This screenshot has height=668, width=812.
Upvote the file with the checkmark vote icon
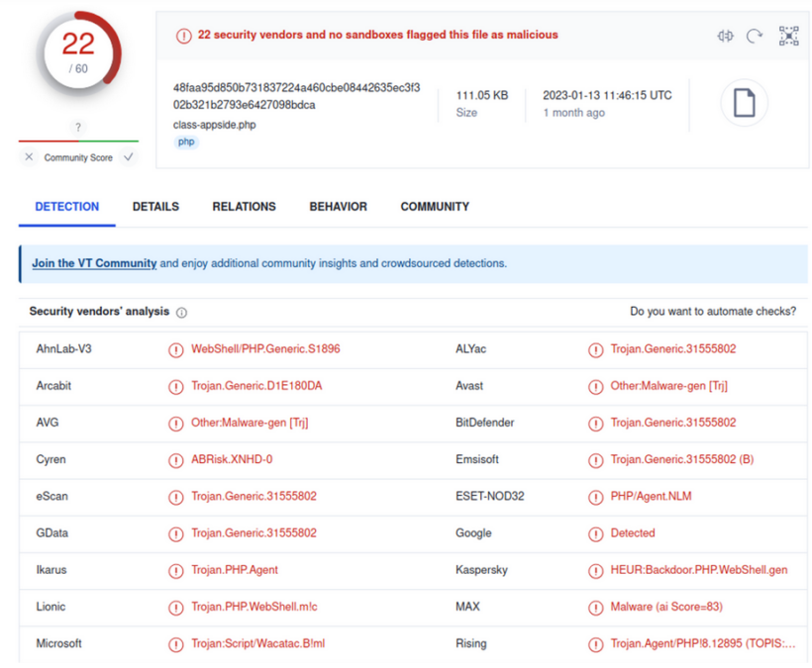coord(127,156)
